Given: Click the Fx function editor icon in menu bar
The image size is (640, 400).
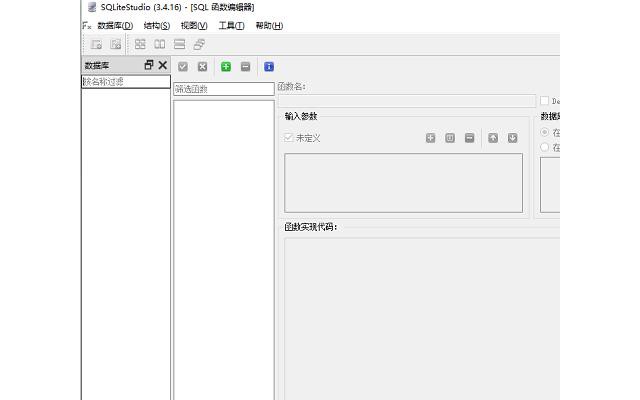Looking at the screenshot, I should tap(87, 26).
